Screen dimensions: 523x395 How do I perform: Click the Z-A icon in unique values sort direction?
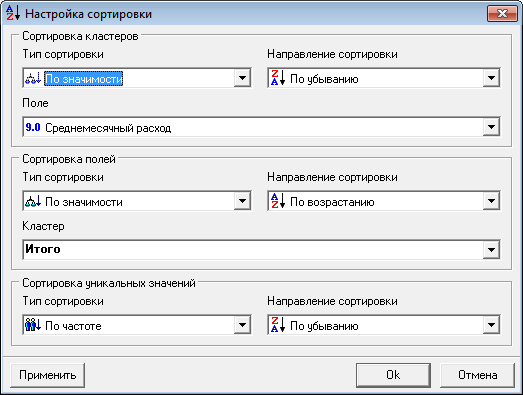278,325
